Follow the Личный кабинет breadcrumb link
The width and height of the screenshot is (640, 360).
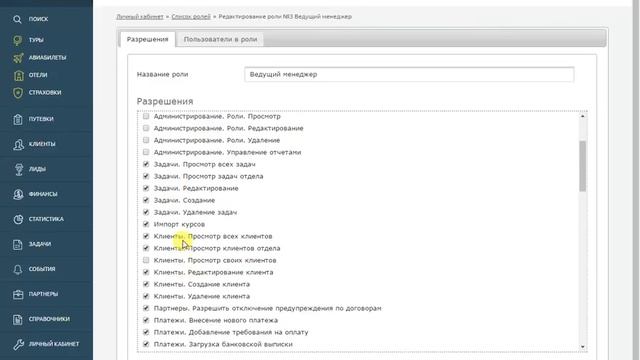140,17
